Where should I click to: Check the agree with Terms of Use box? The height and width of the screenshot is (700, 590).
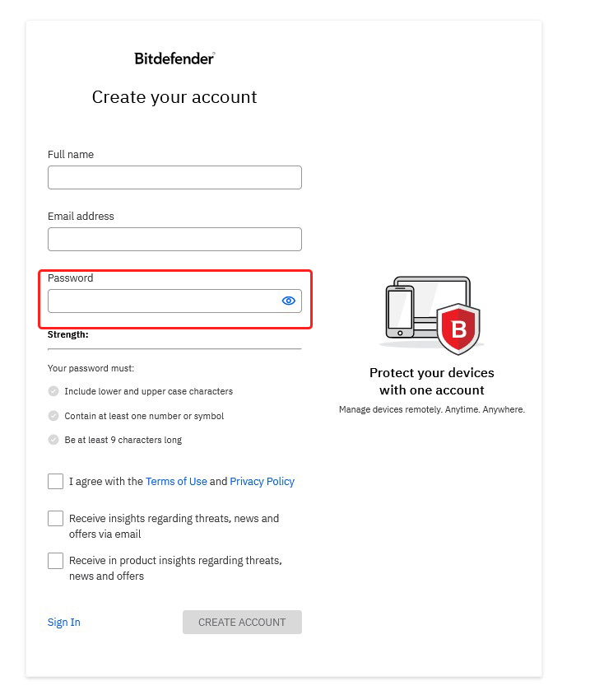pyautogui.click(x=55, y=481)
